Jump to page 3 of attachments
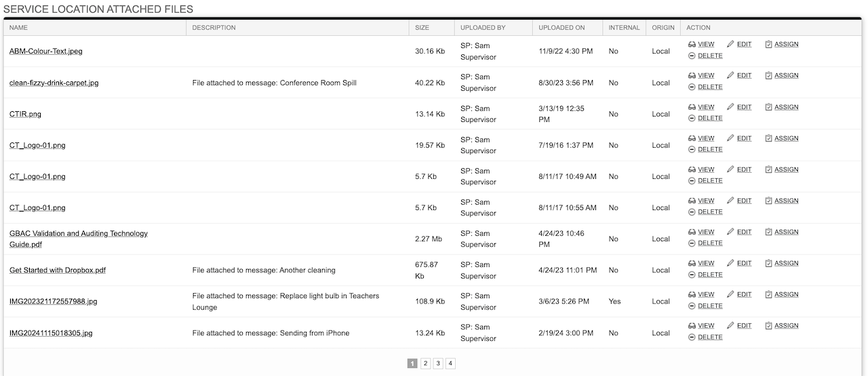This screenshot has width=868, height=376. [x=438, y=363]
